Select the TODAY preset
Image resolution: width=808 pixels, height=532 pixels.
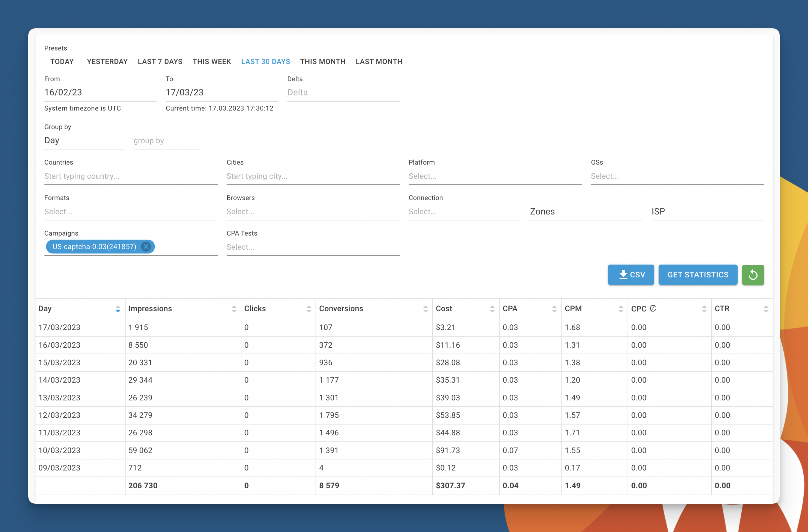click(x=62, y=62)
